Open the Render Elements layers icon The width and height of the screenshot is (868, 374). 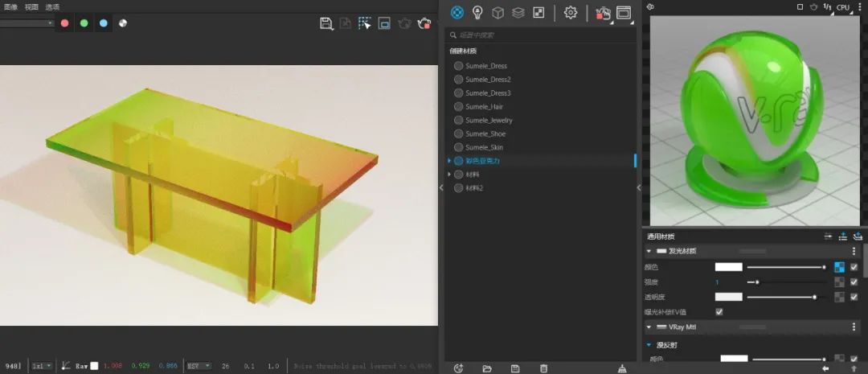[518, 12]
